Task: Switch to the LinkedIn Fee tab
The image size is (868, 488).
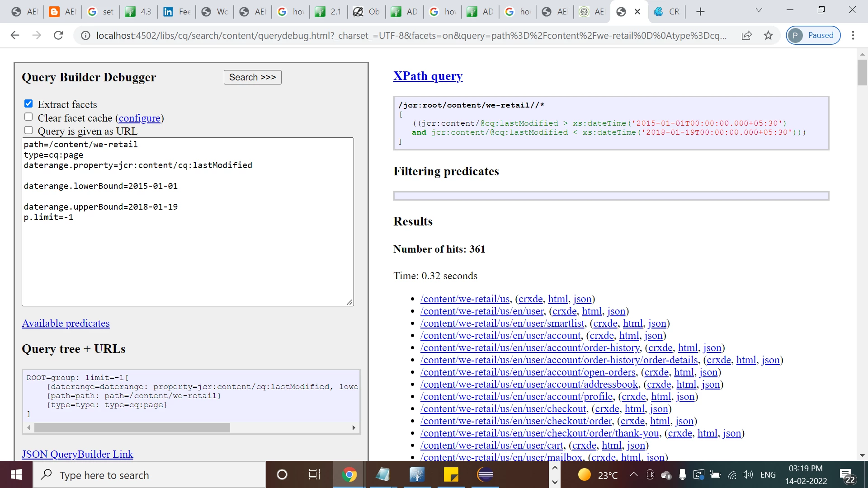Action: pyautogui.click(x=176, y=12)
